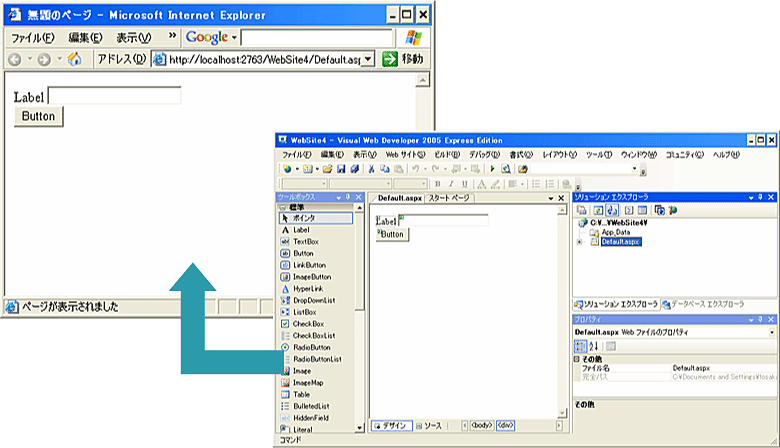The width and height of the screenshot is (780, 448).
Task: Click the <body> tag navigator button
Action: pyautogui.click(x=482, y=426)
